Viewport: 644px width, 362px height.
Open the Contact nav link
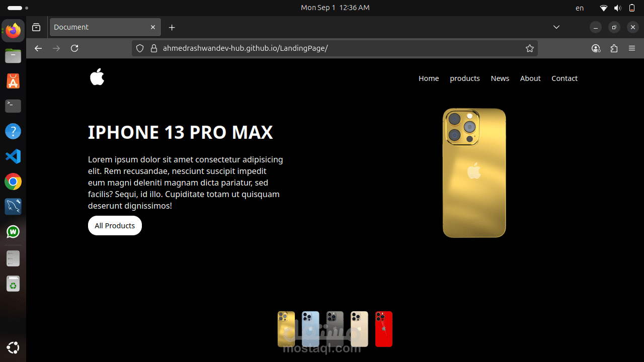pos(565,78)
